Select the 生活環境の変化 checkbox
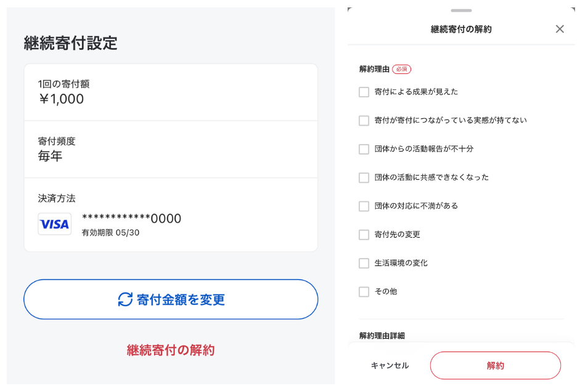This screenshot has height=391, width=588. [x=364, y=263]
